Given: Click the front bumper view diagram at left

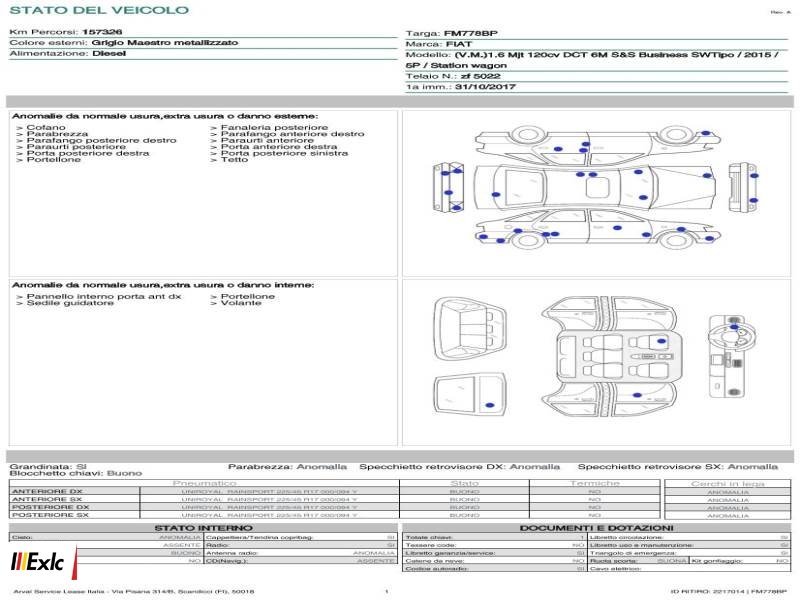Looking at the screenshot, I should tap(448, 188).
